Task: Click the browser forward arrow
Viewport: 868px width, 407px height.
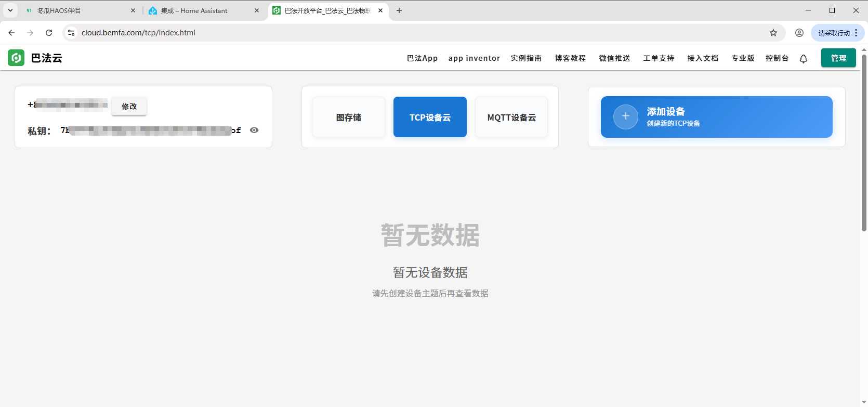Action: 30,33
